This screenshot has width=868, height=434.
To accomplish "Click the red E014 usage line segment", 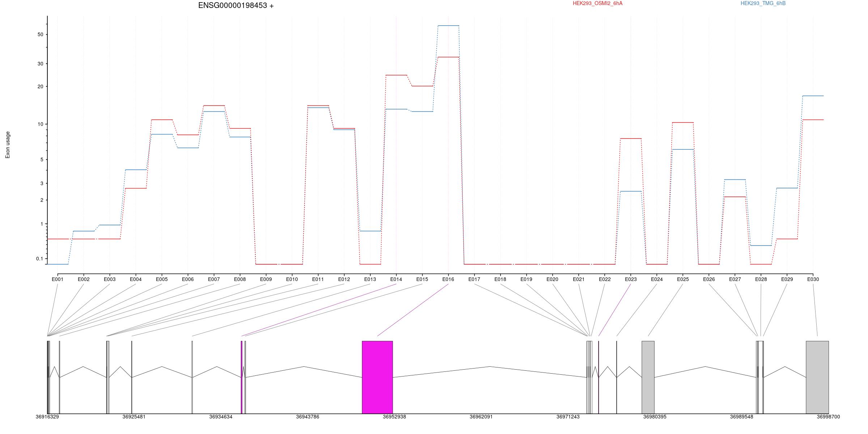I will (396, 75).
